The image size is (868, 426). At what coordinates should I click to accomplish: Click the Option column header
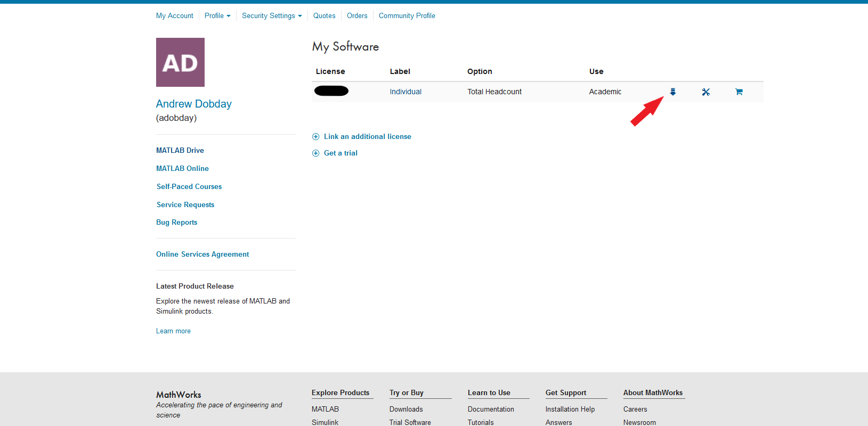coord(480,71)
